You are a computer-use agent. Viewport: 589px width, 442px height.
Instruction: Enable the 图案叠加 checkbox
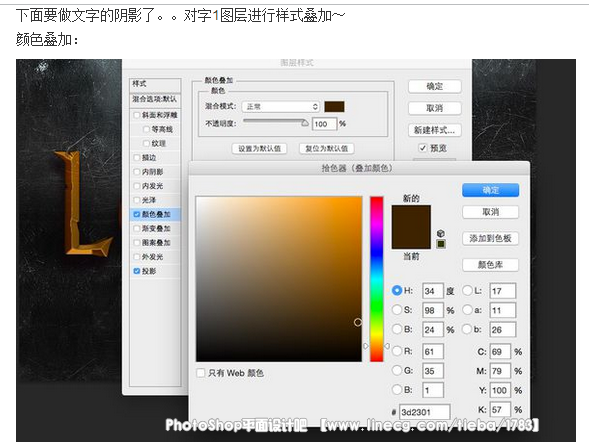137,243
